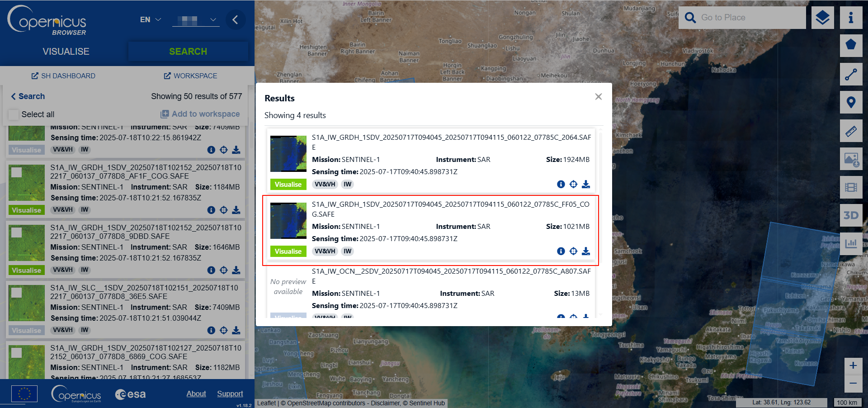This screenshot has width=868, height=408.
Task: Switch to the VISUALISE tab
Action: click(x=66, y=51)
